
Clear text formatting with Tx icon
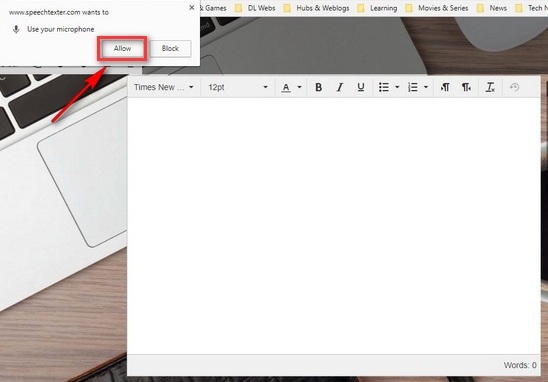490,87
